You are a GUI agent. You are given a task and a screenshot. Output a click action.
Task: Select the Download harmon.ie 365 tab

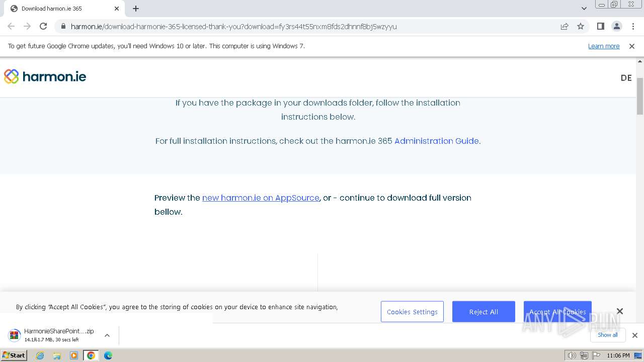point(64,9)
